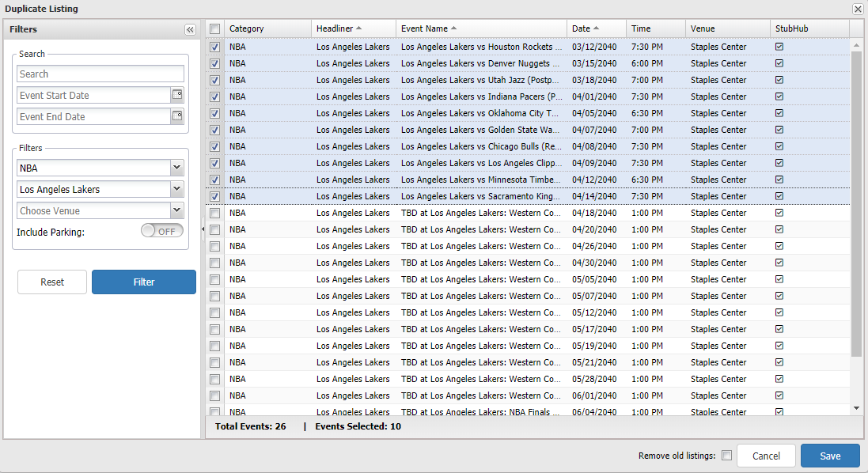868x473 pixels.
Task: Open calendar picker for Event End Date
Action: 177,117
